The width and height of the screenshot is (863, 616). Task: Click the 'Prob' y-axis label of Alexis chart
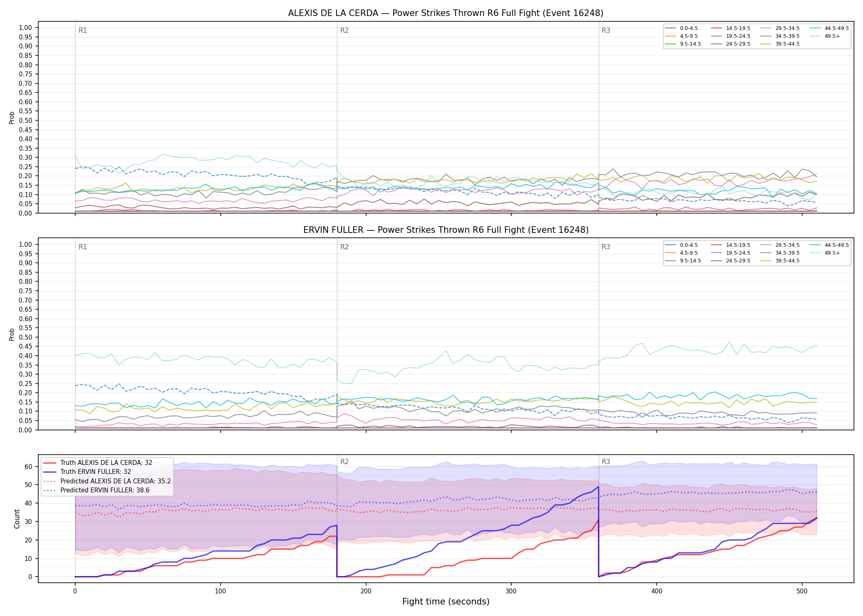(12, 117)
